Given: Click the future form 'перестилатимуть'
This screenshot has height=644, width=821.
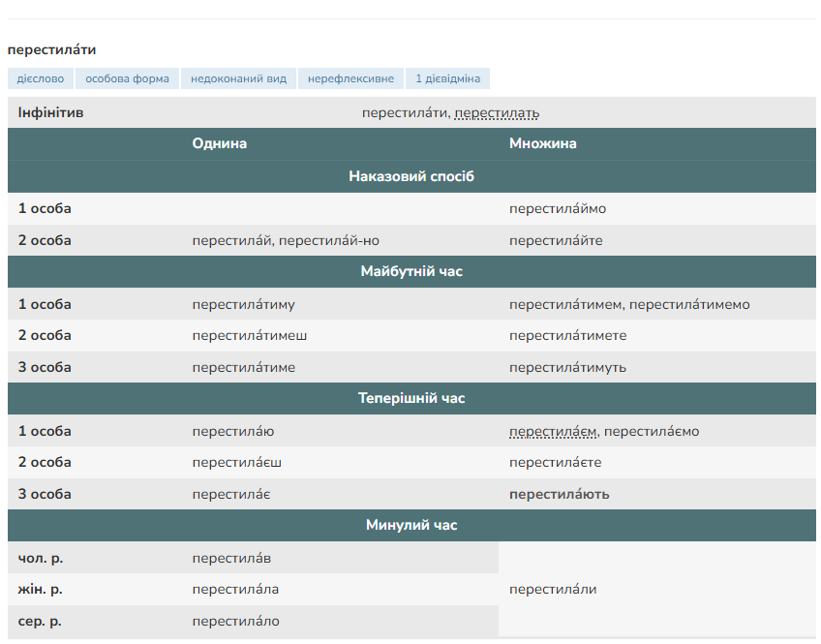Looking at the screenshot, I should tap(567, 367).
